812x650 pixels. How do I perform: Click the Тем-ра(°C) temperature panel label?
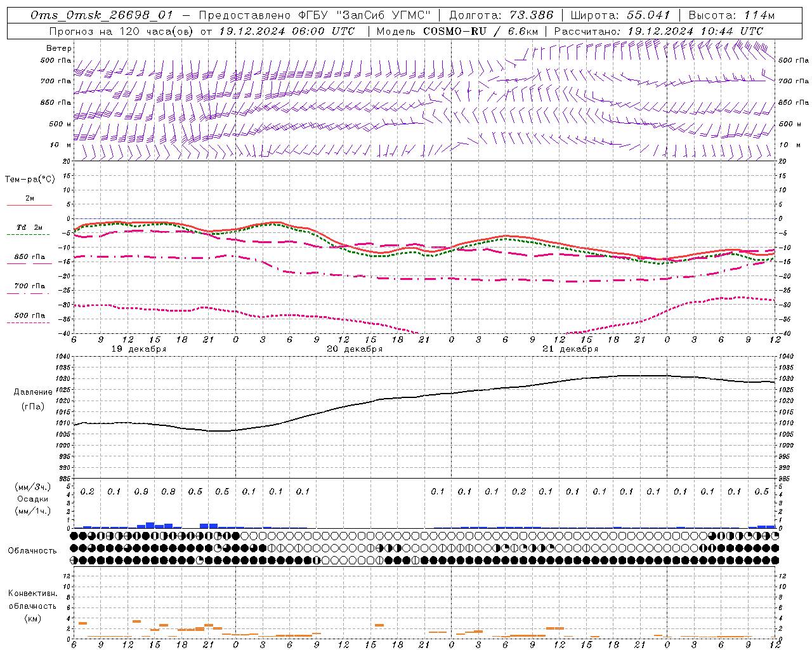[30, 180]
